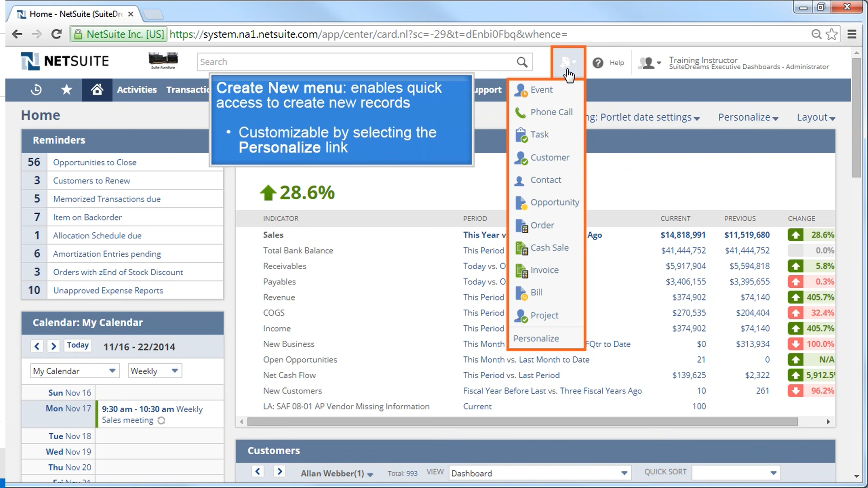Viewport: 868px width, 488px height.
Task: Click the Sales green up-arrow change icon
Action: (796, 235)
